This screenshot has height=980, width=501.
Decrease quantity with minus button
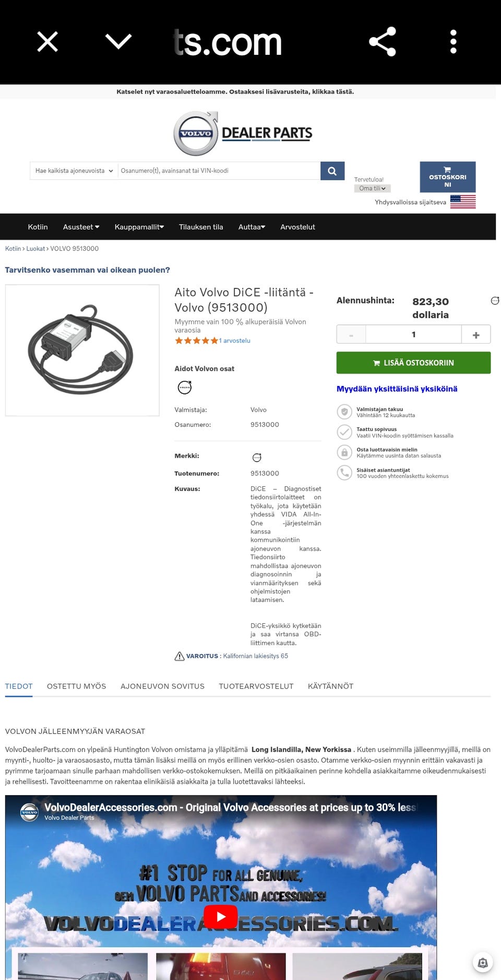351,335
